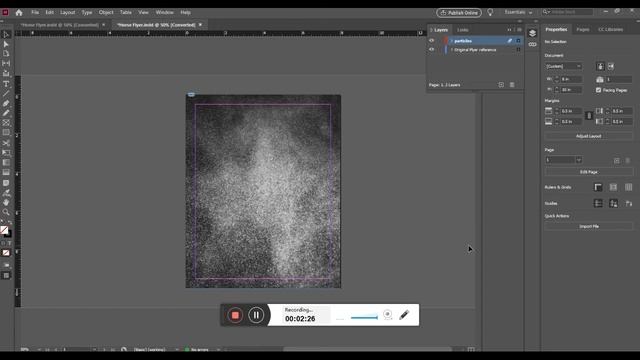Click the lightbulb learn icon

[x=490, y=13]
